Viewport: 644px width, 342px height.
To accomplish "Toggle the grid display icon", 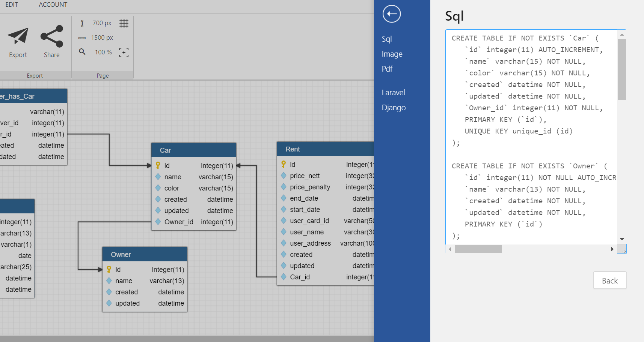I will pyautogui.click(x=124, y=23).
